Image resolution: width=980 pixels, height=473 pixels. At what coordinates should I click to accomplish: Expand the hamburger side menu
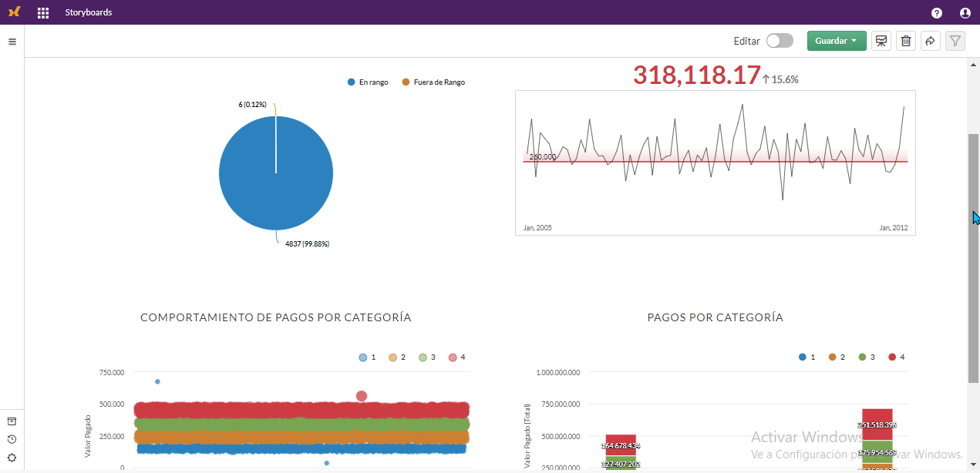click(12, 42)
